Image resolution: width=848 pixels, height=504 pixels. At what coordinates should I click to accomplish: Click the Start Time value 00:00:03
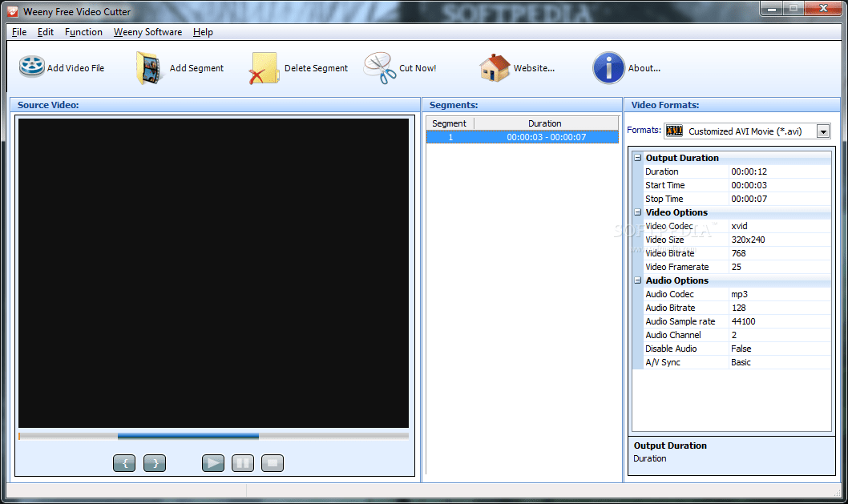point(749,185)
